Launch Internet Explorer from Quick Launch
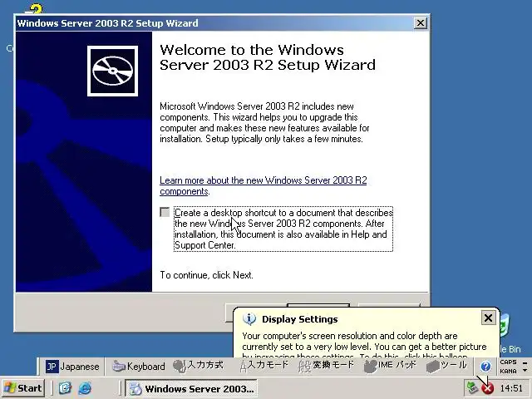This screenshot has height=399, width=532. tap(85, 388)
